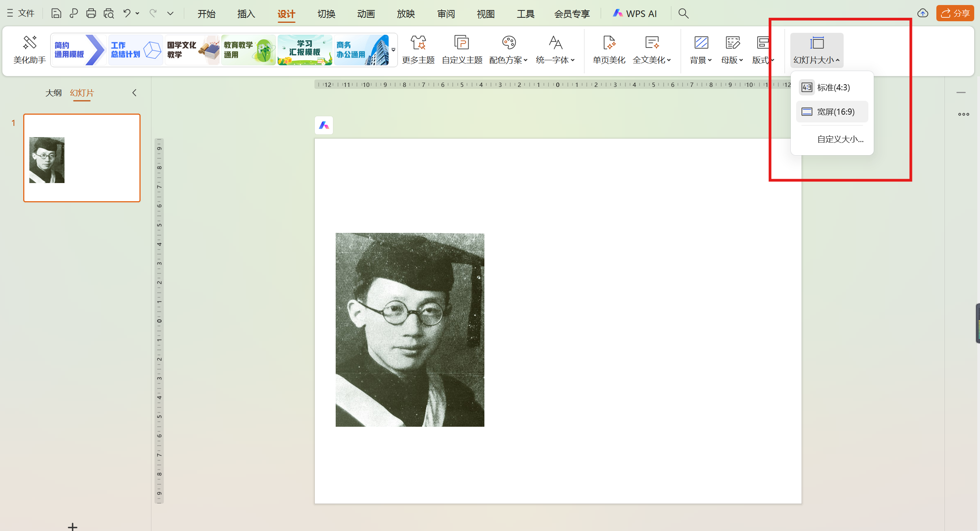Click the orange 分享 button
980x531 pixels.
pos(955,14)
